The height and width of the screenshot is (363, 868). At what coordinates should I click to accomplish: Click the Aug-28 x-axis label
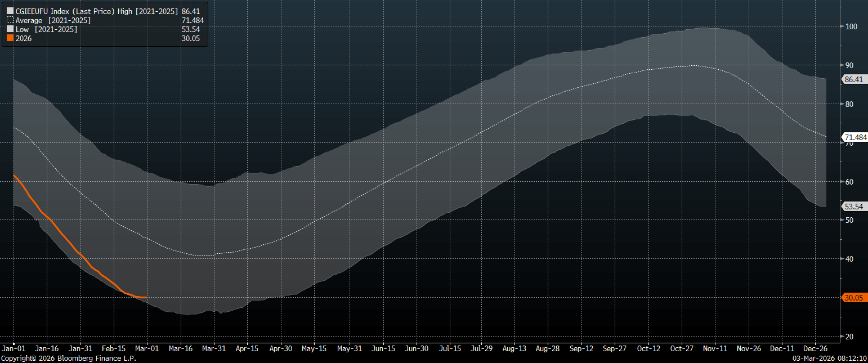(548, 349)
